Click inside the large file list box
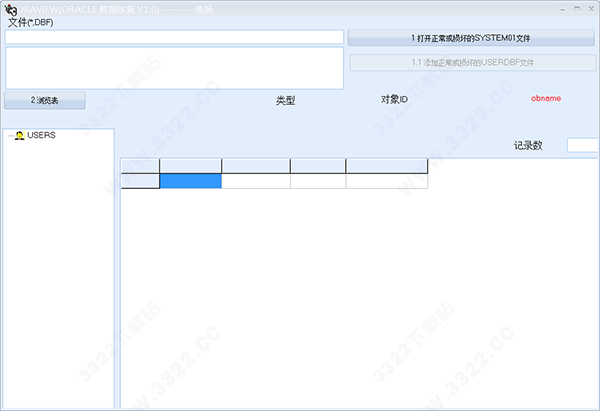600x411 pixels. pos(174,68)
